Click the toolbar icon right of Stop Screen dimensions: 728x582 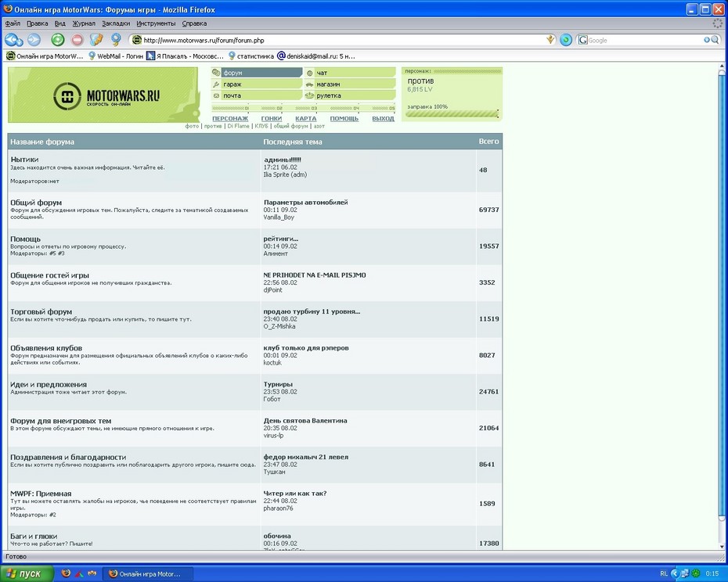96,40
